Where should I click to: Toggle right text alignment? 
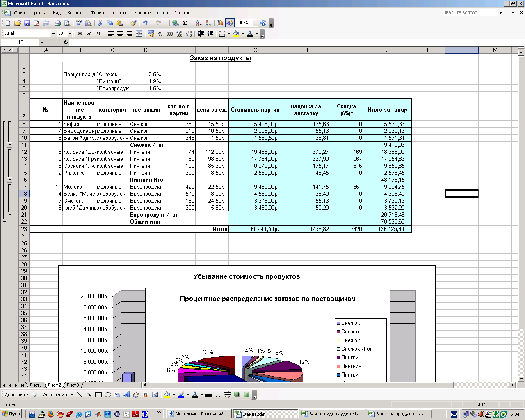point(130,34)
